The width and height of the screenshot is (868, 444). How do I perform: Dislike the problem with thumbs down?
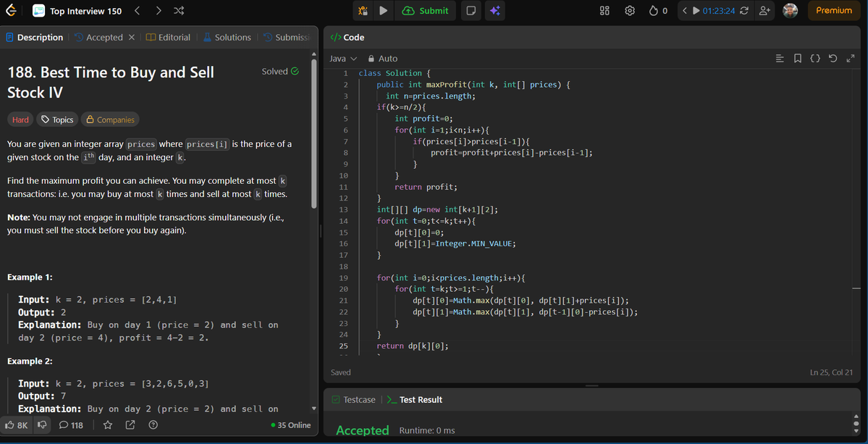[42, 425]
